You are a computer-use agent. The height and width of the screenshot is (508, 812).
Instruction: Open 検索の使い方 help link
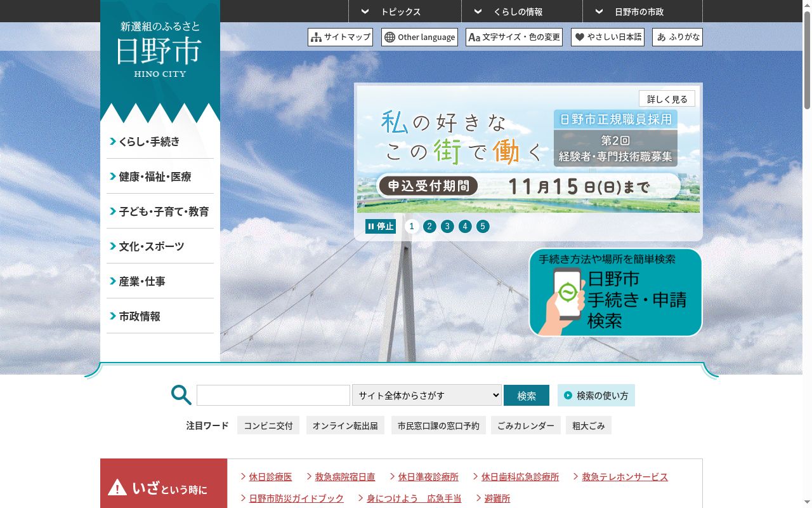click(x=596, y=395)
